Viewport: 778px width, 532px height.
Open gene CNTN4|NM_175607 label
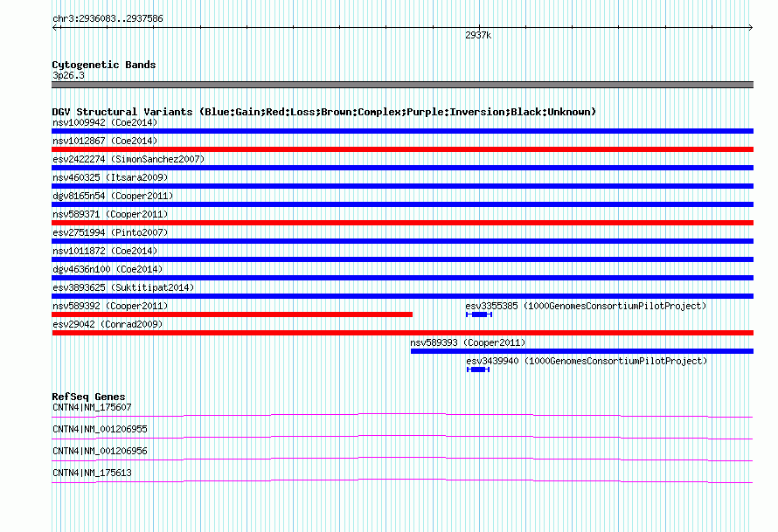point(92,408)
